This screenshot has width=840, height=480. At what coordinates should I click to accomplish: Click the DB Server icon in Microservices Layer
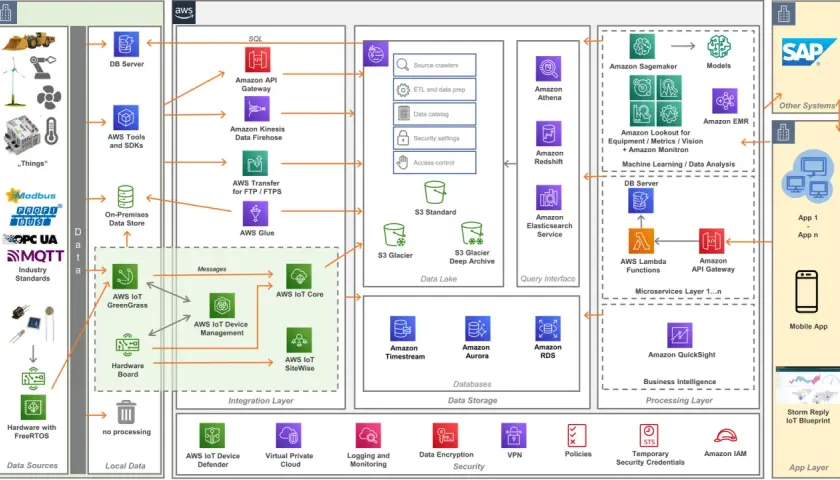641,201
